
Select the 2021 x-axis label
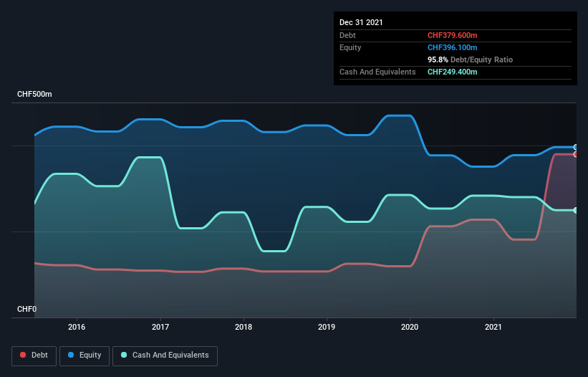493,327
